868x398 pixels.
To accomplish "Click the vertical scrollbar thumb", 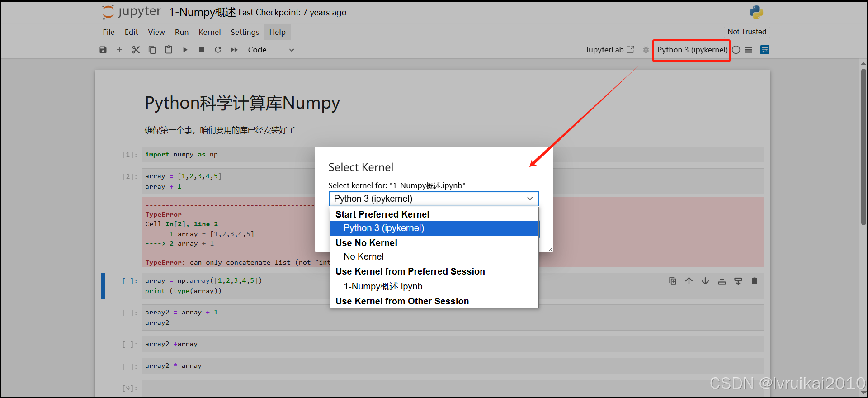I will 863,147.
